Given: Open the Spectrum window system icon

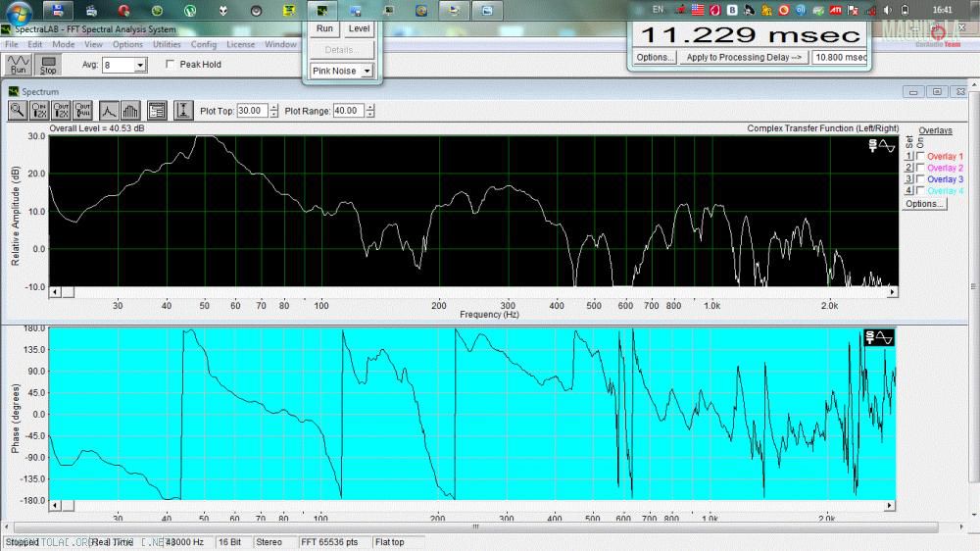Looking at the screenshot, I should 13,91.
